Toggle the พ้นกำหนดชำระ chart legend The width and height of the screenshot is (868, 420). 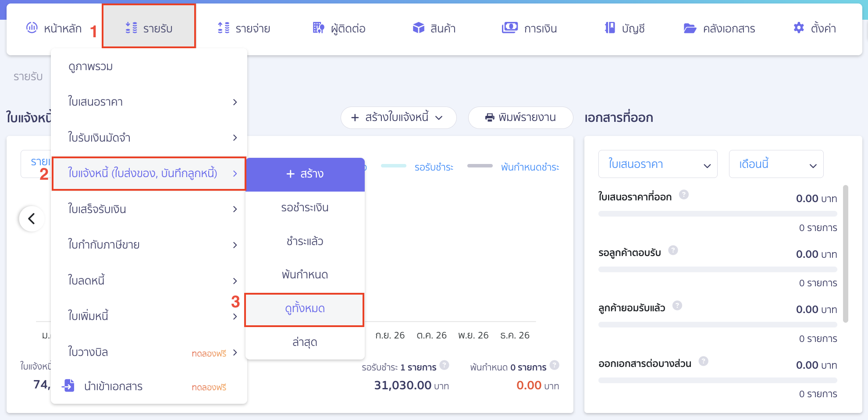513,167
